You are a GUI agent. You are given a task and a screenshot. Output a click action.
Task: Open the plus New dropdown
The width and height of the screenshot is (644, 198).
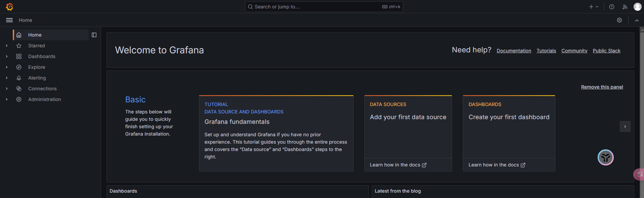pos(594,7)
